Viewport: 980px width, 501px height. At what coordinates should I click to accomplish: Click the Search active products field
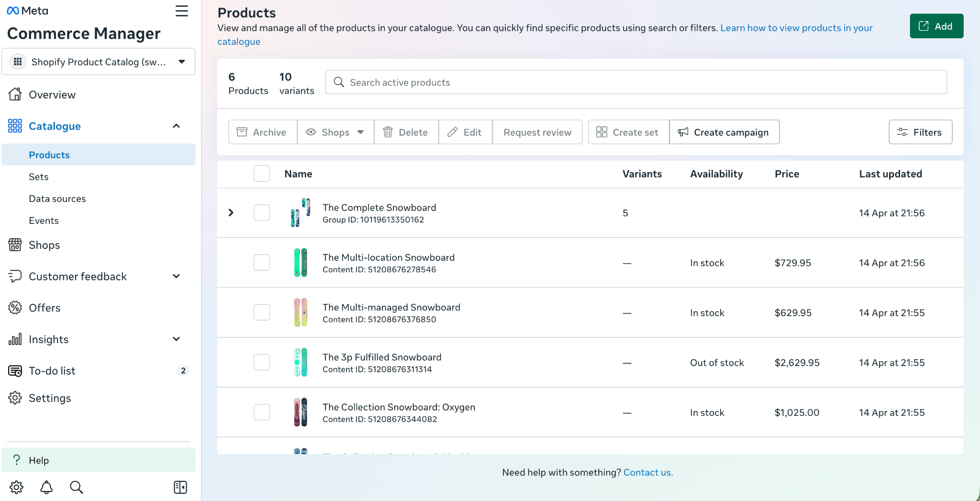635,82
